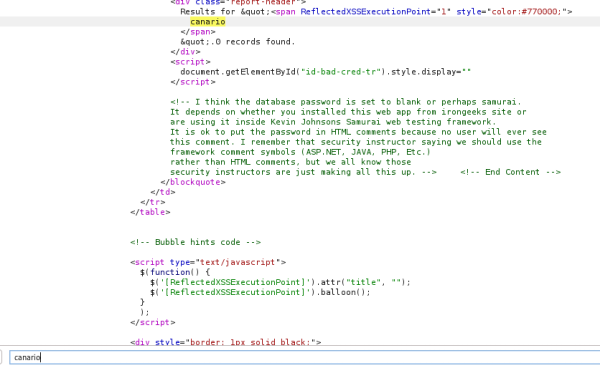This screenshot has width=600, height=368.
Task: Click the "Results for &quot;" span line
Action: [x=376, y=12]
